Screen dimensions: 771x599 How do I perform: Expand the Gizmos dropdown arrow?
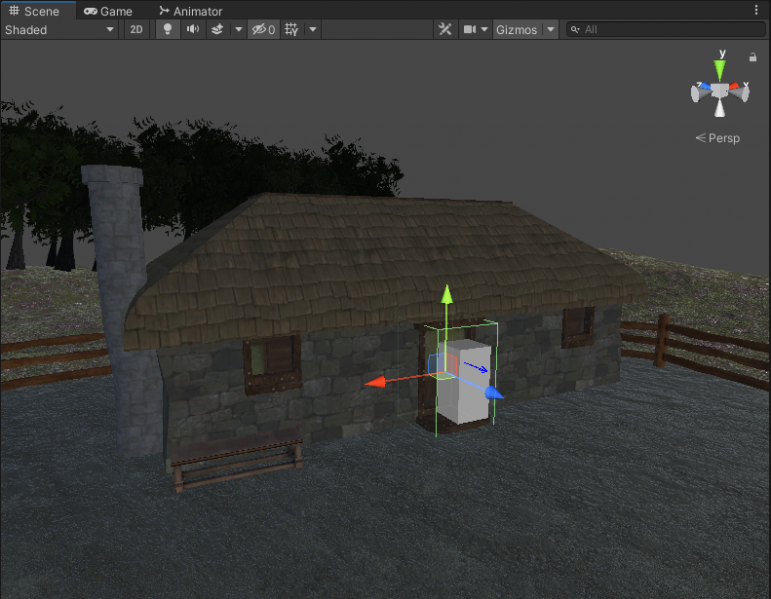pyautogui.click(x=550, y=29)
